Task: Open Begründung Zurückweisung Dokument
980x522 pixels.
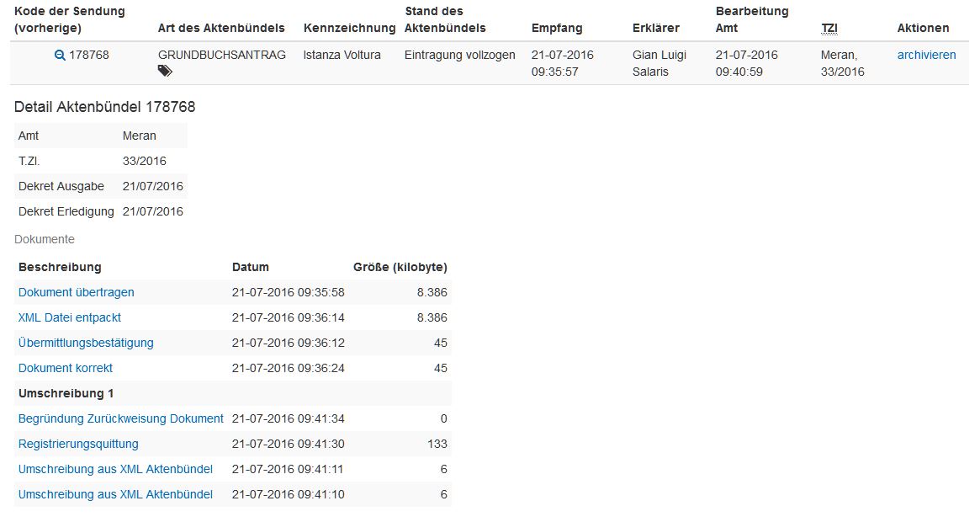Action: pos(121,418)
